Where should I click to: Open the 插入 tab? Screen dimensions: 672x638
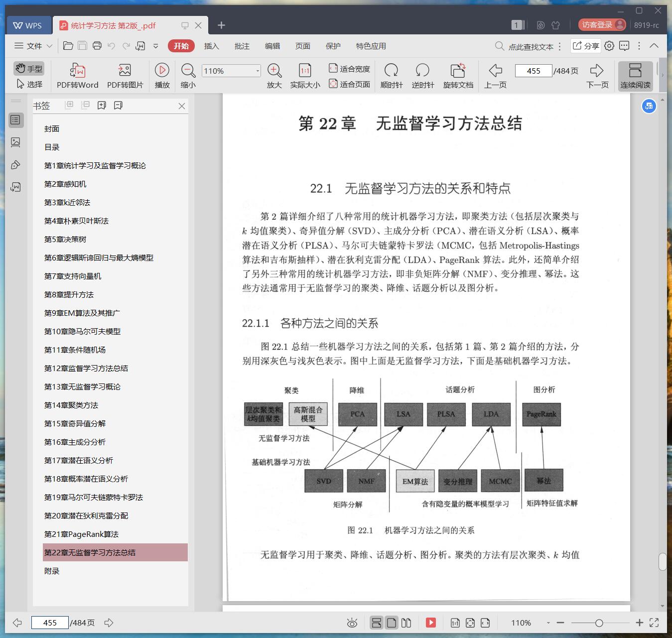point(211,46)
